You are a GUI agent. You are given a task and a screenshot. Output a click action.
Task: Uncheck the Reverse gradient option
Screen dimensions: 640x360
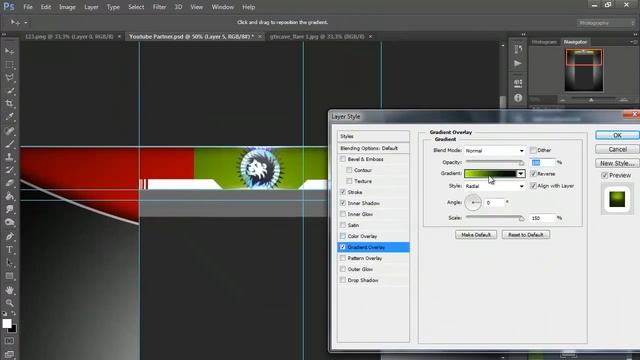point(533,173)
